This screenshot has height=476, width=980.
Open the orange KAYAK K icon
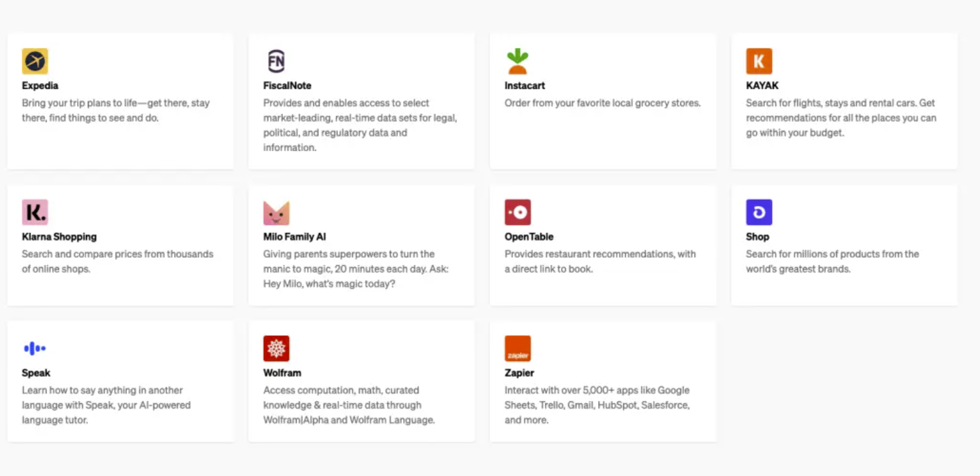click(x=759, y=61)
